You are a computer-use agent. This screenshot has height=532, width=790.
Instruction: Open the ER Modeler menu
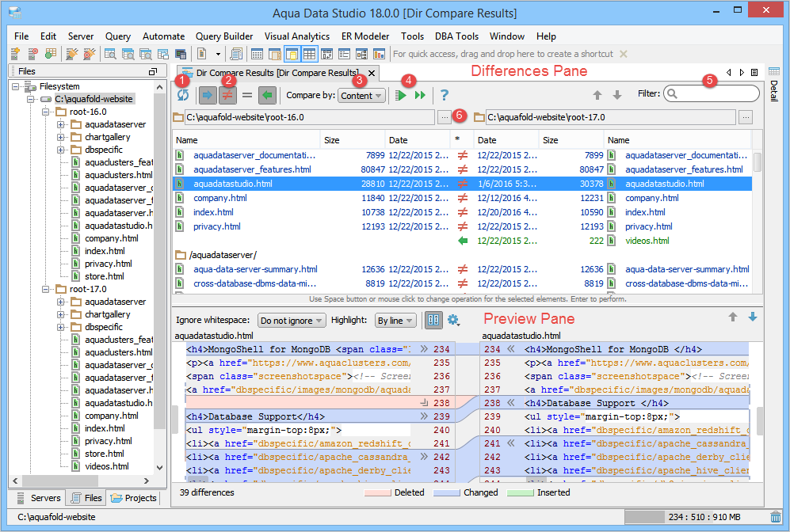tap(365, 36)
